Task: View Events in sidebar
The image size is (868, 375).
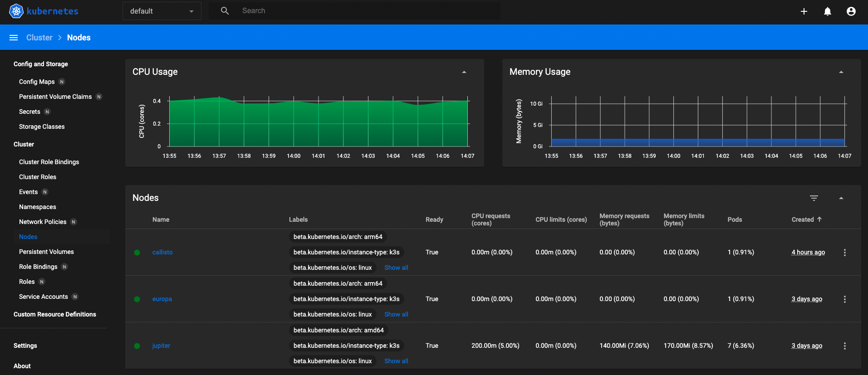Action: [x=28, y=192]
